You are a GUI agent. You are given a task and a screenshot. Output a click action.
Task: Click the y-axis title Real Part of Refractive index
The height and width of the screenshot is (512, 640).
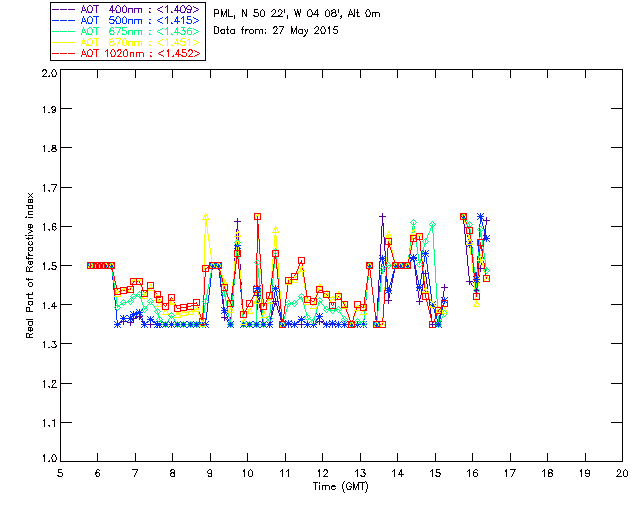coord(30,265)
